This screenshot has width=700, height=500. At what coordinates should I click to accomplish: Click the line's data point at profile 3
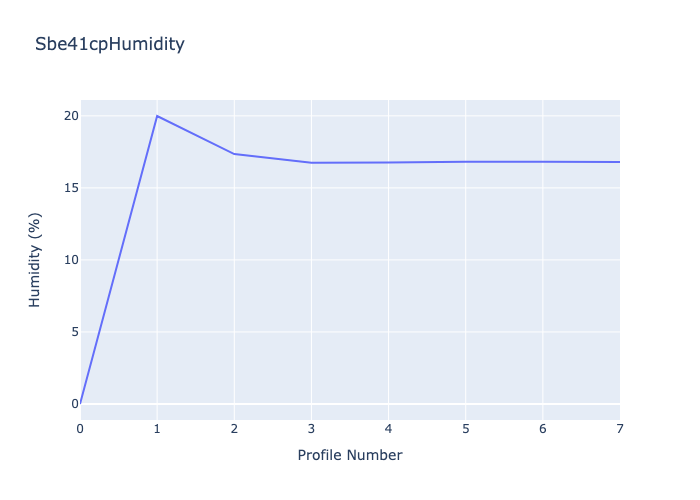pyautogui.click(x=311, y=163)
